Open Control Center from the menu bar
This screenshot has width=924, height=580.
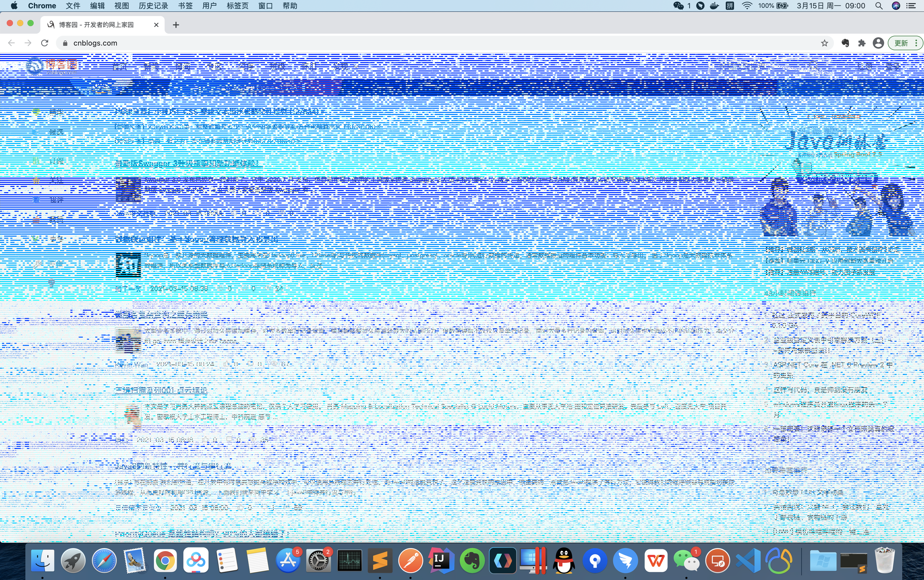click(x=911, y=6)
